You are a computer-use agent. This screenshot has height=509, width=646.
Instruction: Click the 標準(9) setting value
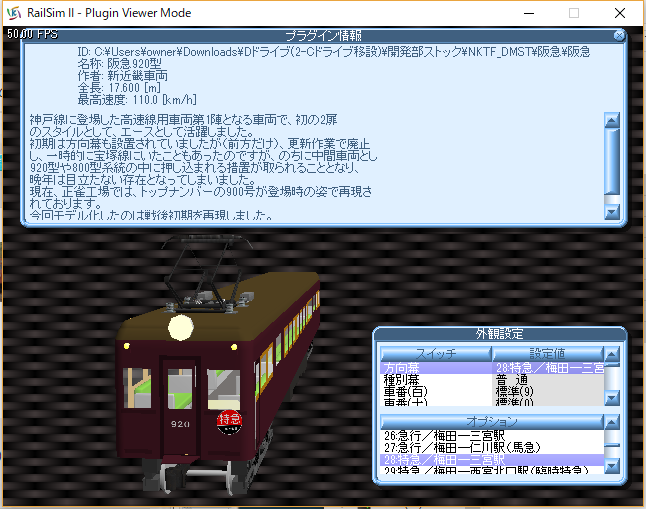548,391
